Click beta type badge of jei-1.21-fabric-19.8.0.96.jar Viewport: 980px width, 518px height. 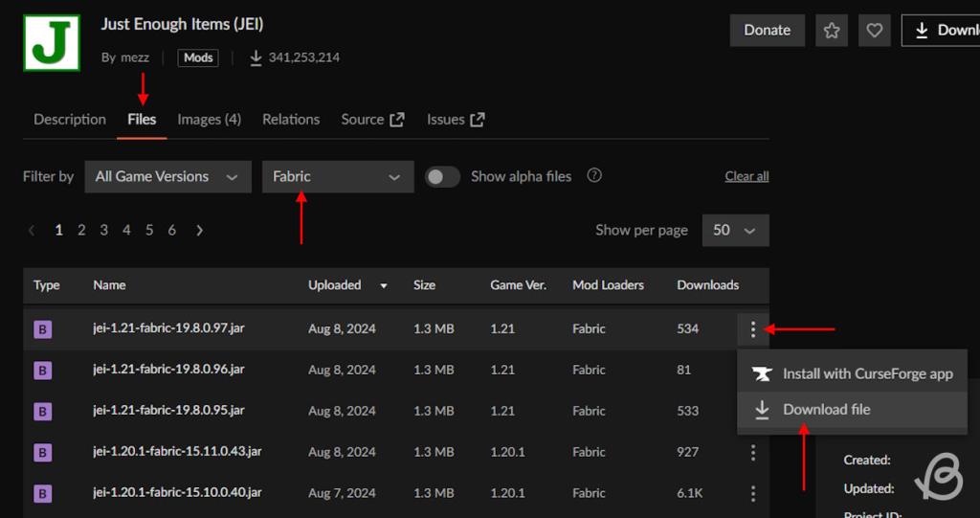42,370
